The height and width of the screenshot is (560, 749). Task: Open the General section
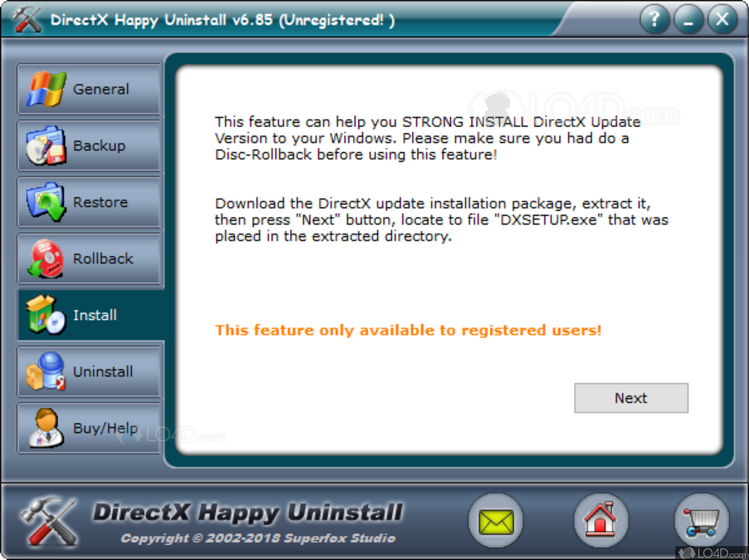coord(88,89)
